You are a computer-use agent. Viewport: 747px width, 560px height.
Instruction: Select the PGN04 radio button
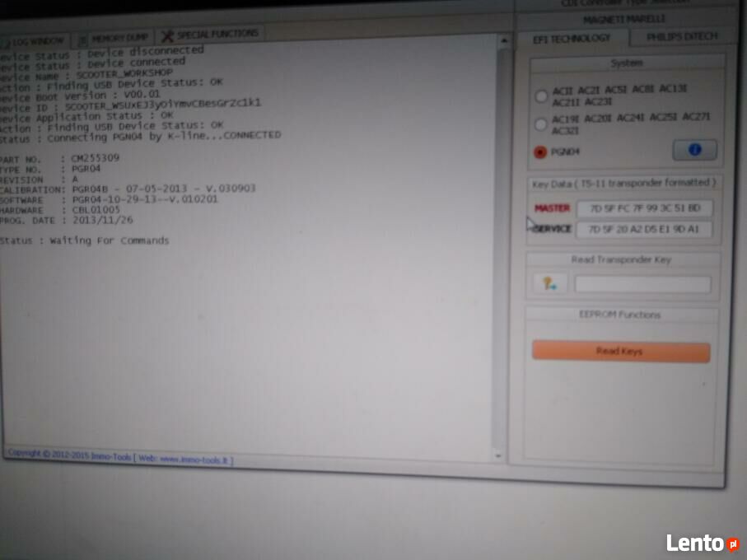click(540, 152)
